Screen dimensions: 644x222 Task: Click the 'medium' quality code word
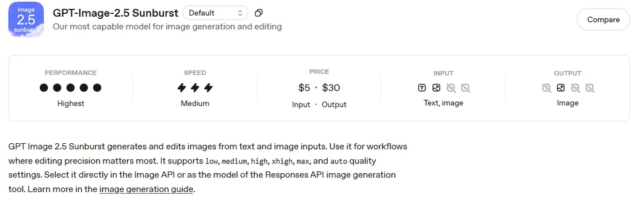coord(234,160)
